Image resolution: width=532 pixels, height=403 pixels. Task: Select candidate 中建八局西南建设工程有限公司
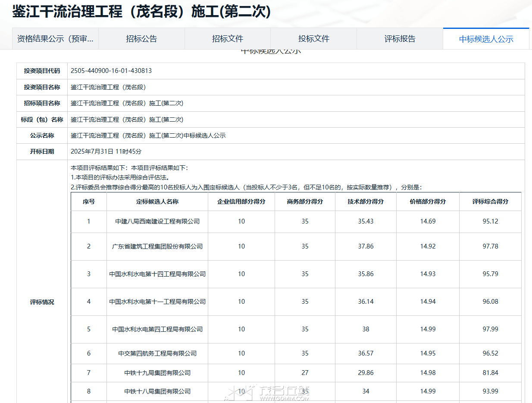(x=157, y=221)
